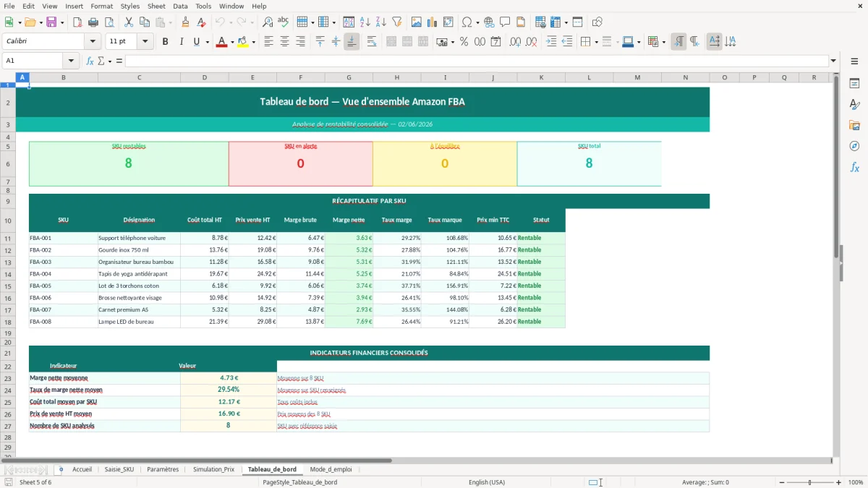Screen dimensions: 868x488
Task: Click the Insert Special Character omega icon
Action: 465,22
